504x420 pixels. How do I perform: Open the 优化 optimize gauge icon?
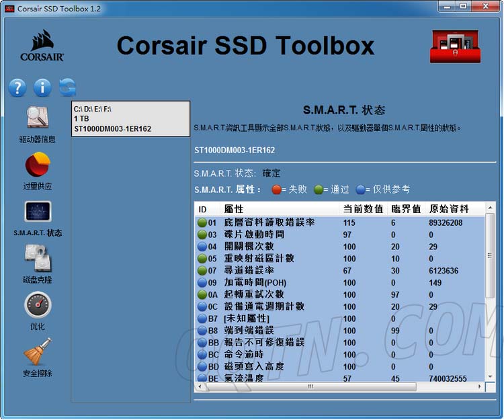[38, 305]
